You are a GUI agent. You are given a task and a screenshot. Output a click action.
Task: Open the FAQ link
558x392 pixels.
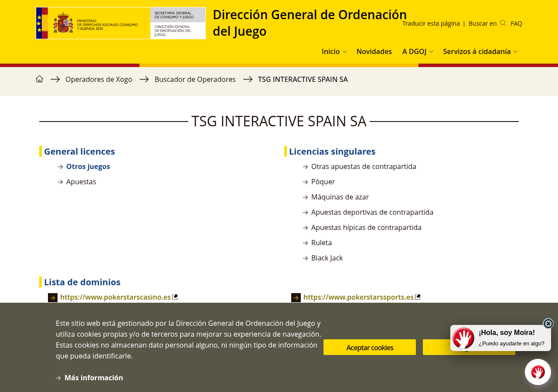coord(516,24)
